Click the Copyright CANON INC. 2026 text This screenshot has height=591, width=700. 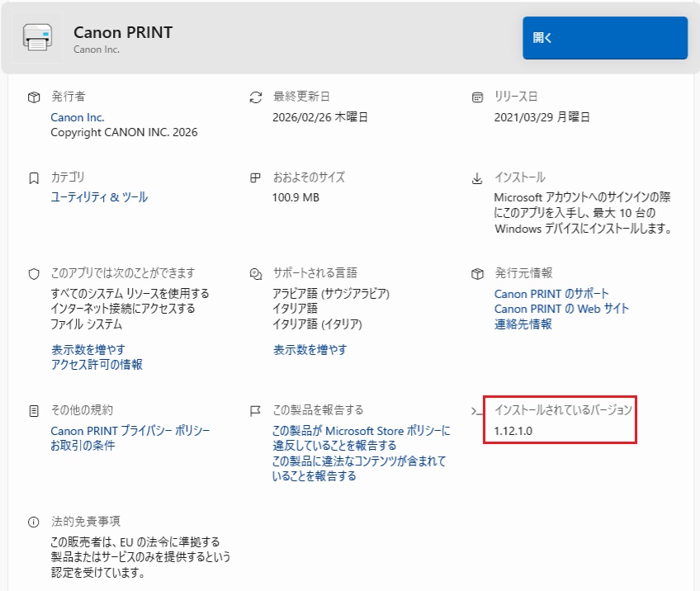tap(124, 133)
